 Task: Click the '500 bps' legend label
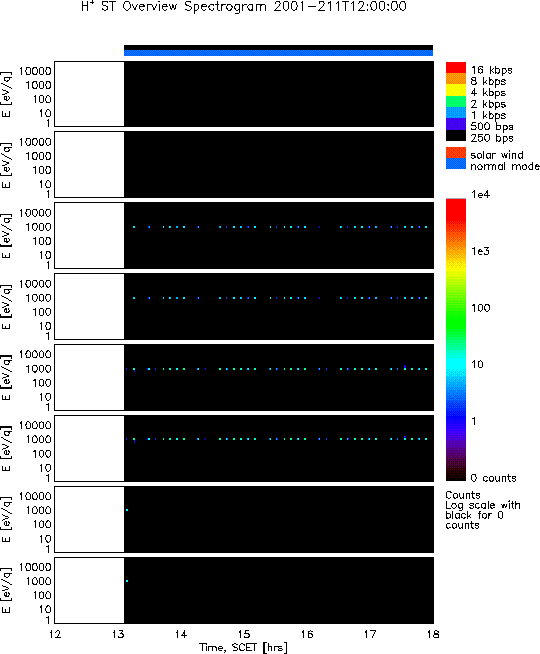pos(492,126)
